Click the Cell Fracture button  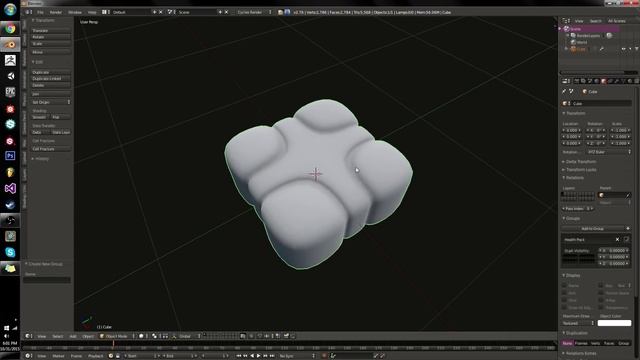click(x=51, y=149)
